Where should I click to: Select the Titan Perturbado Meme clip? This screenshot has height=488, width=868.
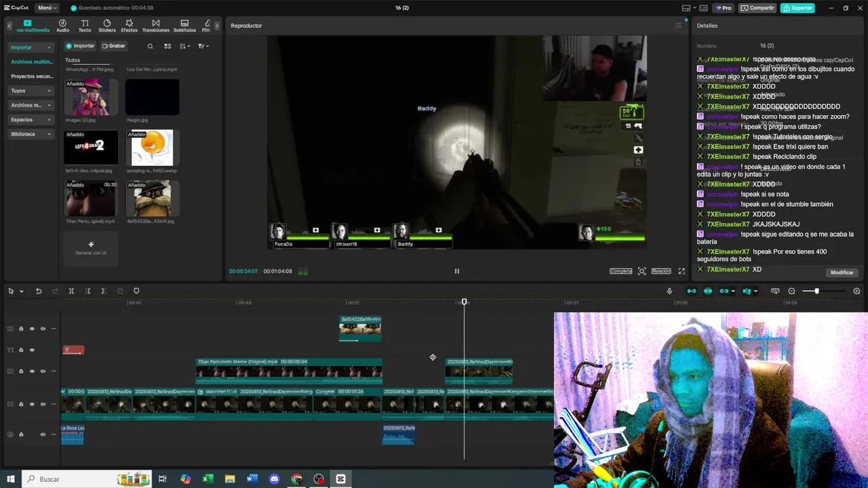pyautogui.click(x=289, y=371)
